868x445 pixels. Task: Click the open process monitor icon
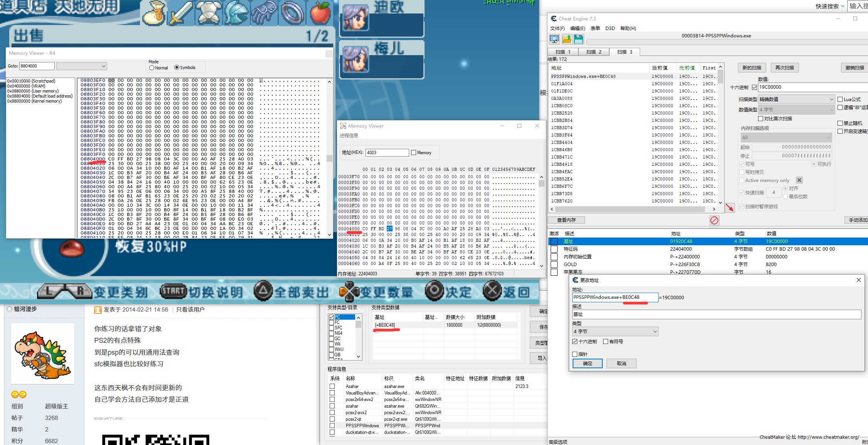(554, 39)
